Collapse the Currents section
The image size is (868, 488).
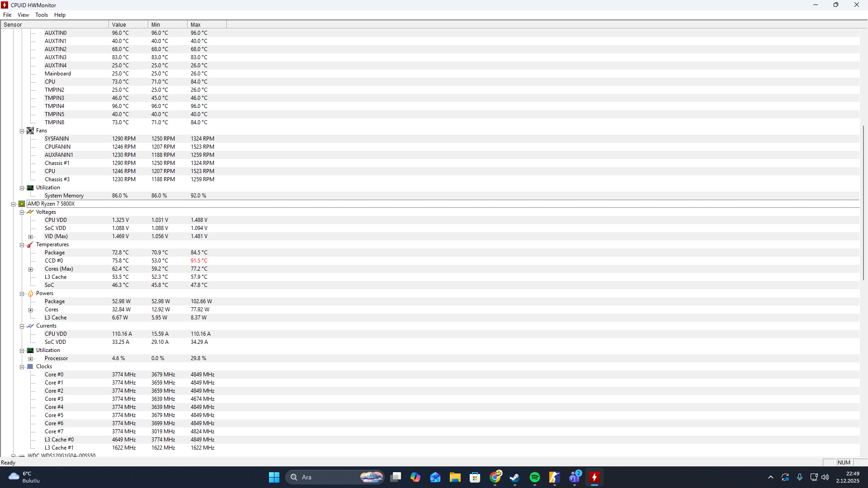coord(22,326)
